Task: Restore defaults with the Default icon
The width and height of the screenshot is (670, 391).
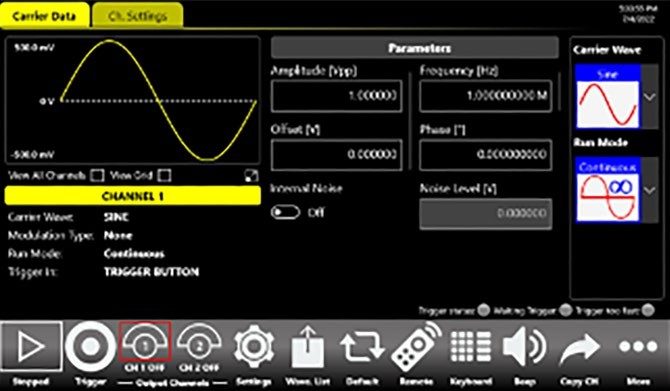Action: [x=362, y=347]
